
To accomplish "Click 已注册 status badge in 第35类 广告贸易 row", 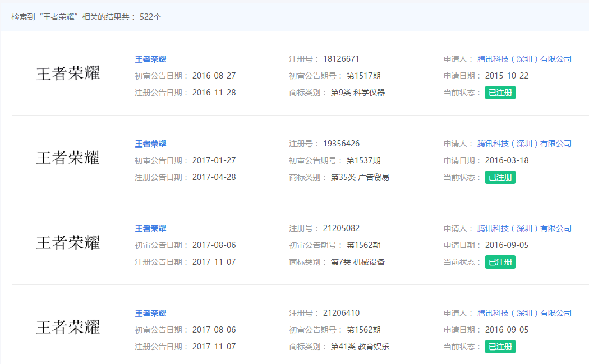I will click(x=500, y=177).
